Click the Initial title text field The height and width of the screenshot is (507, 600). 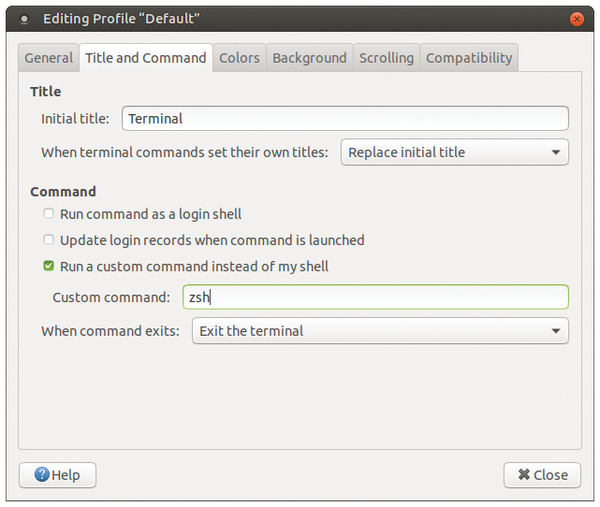point(345,119)
